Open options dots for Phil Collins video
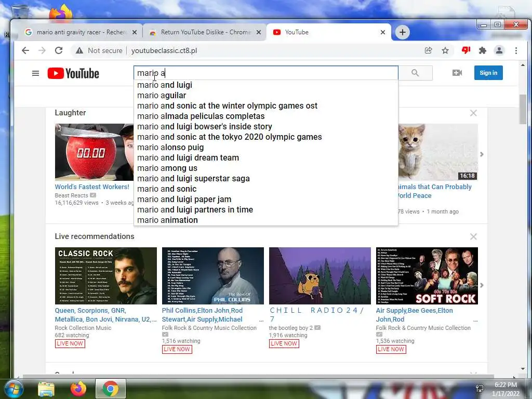 click(x=261, y=320)
